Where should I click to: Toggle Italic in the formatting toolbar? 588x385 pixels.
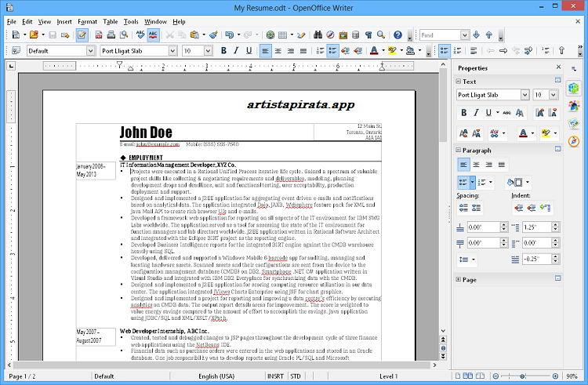point(236,51)
